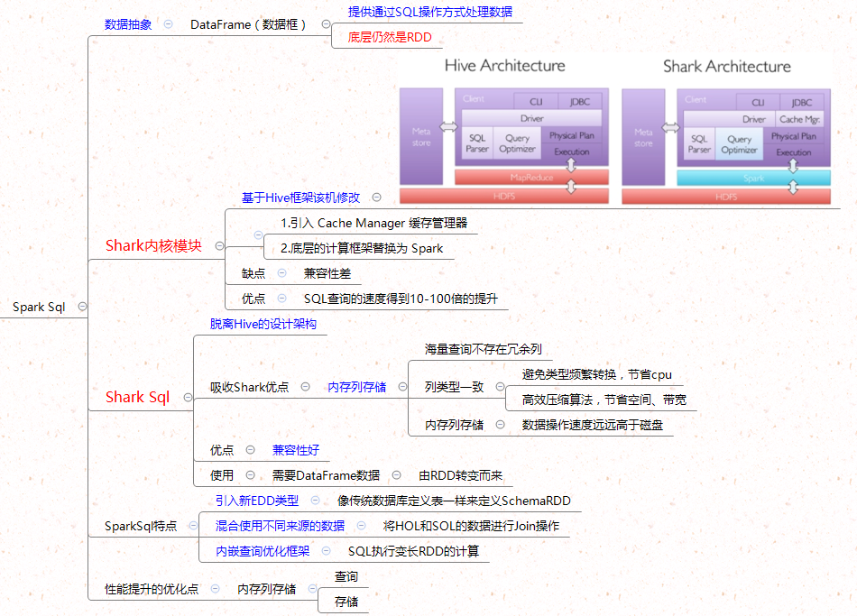Select the 海量查询不存在冗余列 node
857x616 pixels.
tap(484, 349)
